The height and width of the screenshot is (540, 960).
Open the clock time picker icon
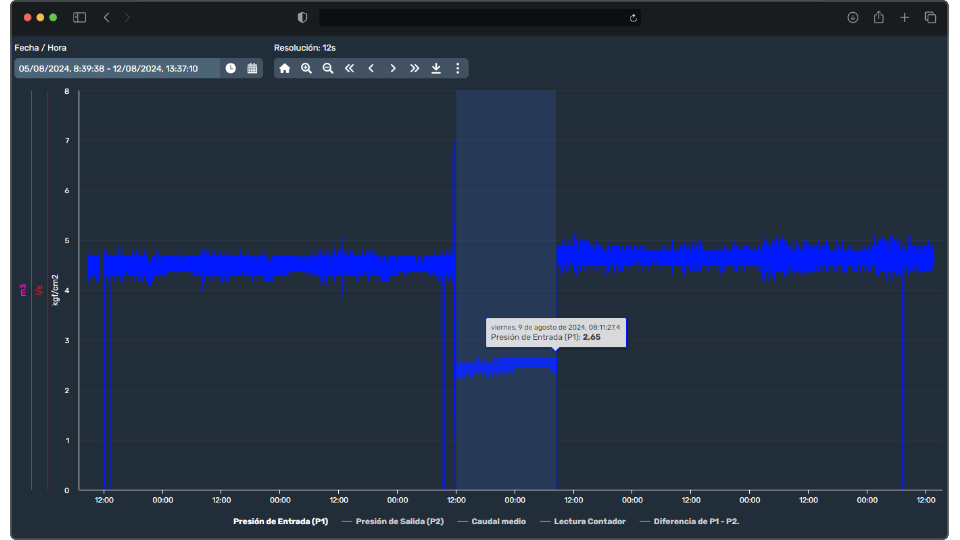[x=231, y=68]
